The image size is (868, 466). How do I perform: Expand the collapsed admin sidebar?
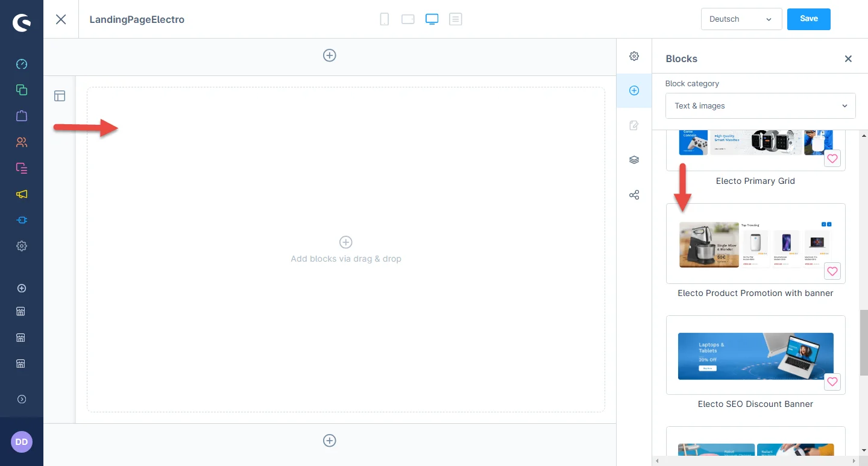(x=22, y=399)
